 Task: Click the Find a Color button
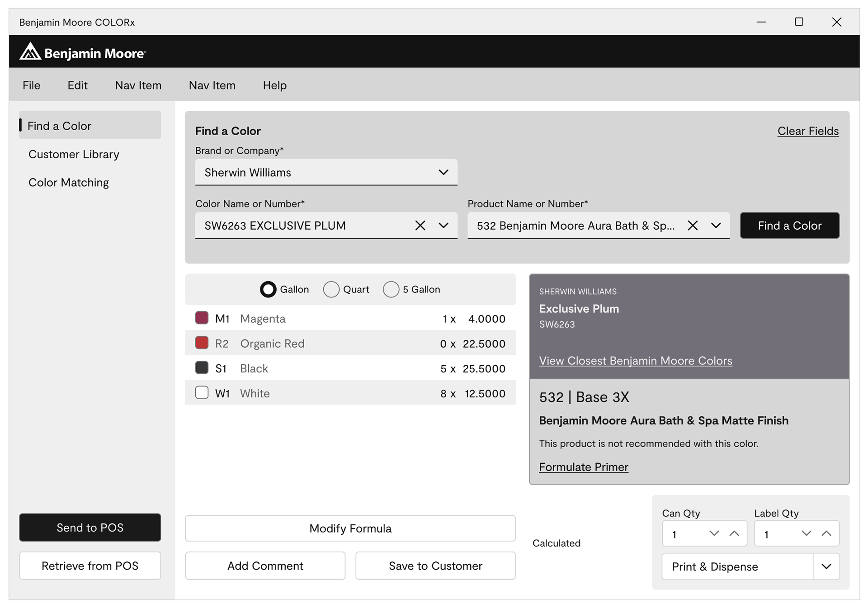pyautogui.click(x=789, y=226)
